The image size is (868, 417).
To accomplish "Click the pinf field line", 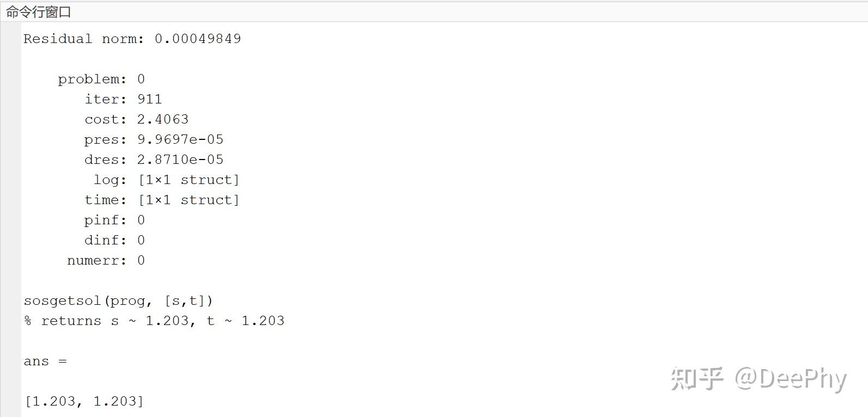I will 114,220.
